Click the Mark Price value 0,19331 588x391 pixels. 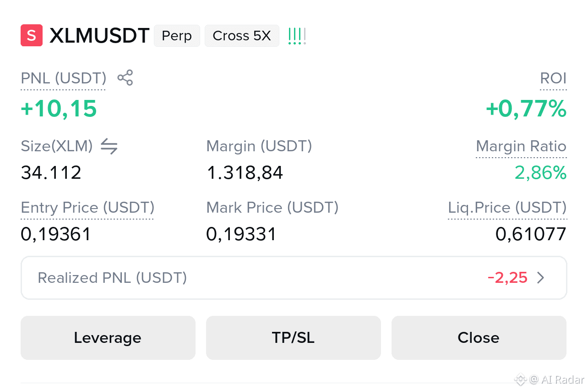point(241,234)
